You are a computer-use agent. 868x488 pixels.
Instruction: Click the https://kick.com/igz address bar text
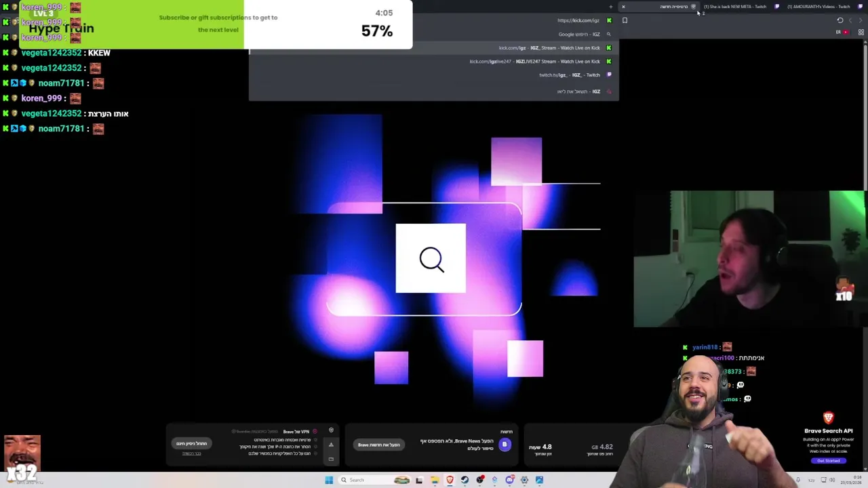[578, 20]
